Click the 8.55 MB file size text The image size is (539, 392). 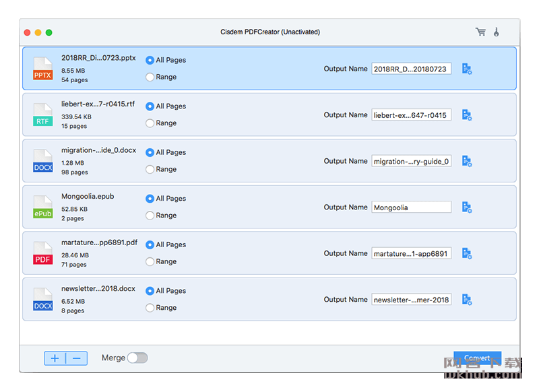[x=73, y=71]
